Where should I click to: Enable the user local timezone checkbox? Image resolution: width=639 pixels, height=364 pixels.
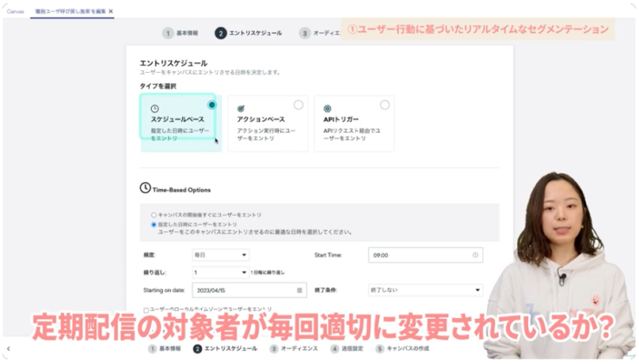146,309
